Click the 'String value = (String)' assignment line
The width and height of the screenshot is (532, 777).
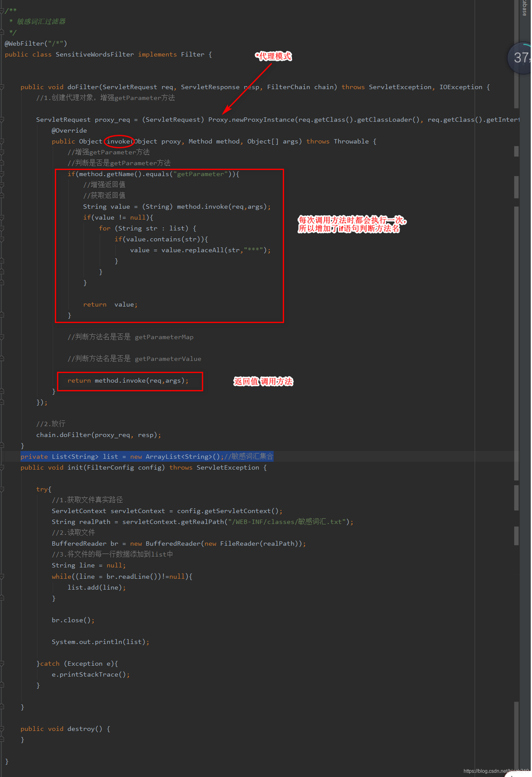[x=177, y=207]
